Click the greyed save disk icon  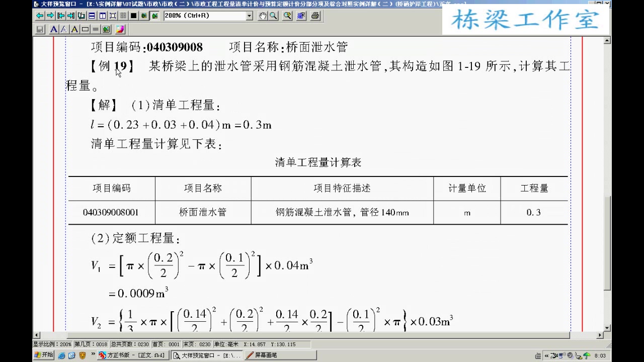(x=40, y=29)
